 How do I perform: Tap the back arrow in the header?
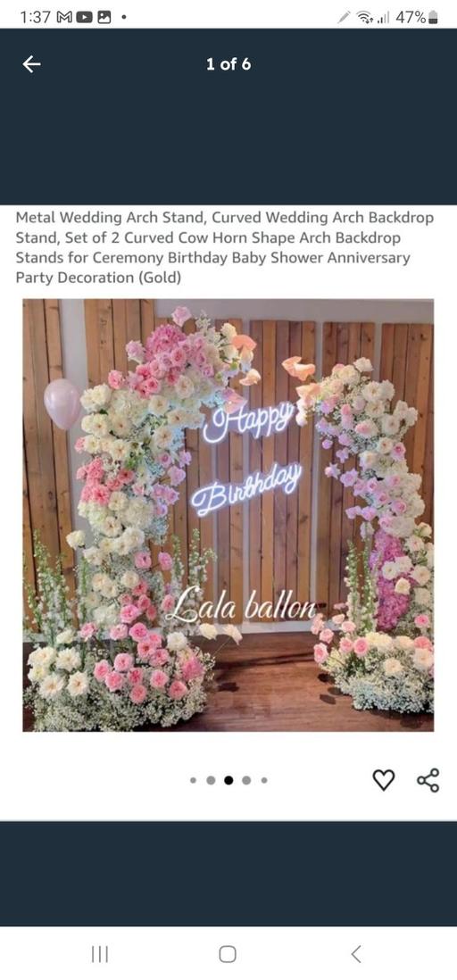pyautogui.click(x=31, y=63)
